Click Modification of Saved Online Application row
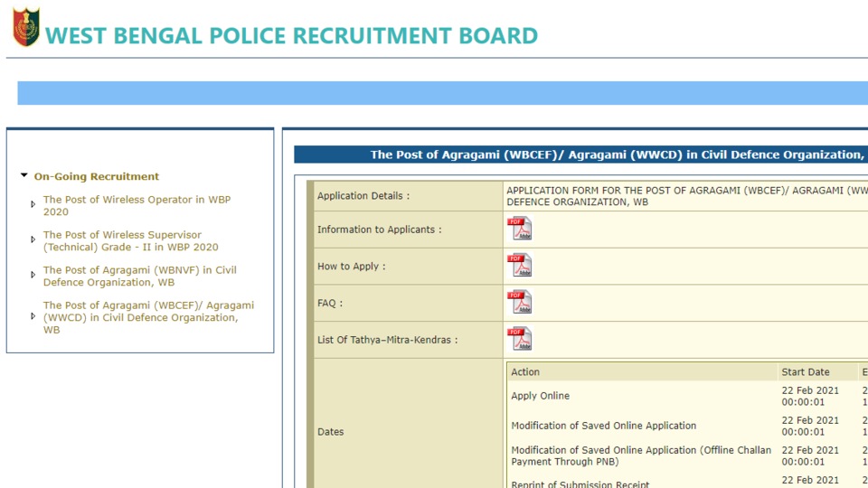 (603, 426)
